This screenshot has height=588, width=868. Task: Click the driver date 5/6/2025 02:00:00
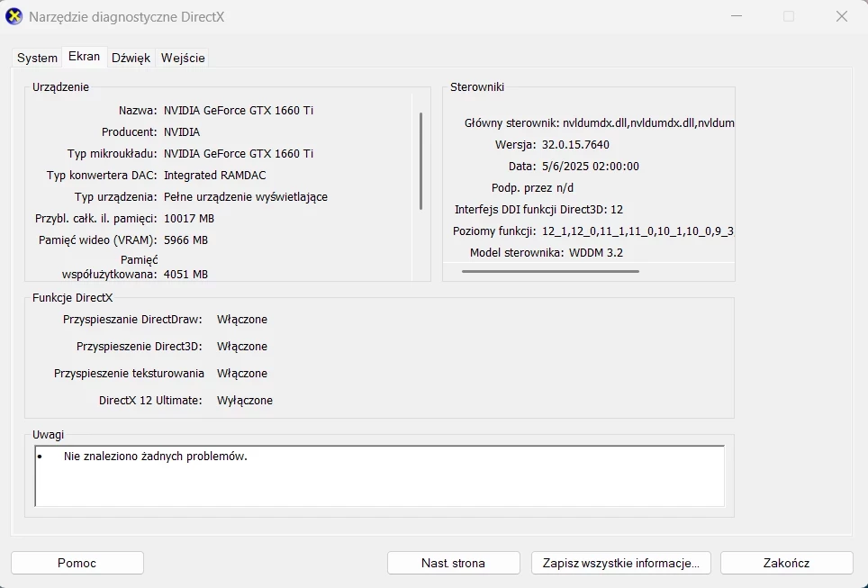click(x=590, y=166)
